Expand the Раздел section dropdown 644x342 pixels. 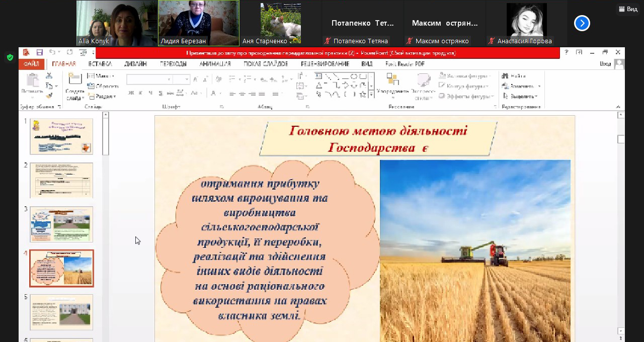(102, 96)
